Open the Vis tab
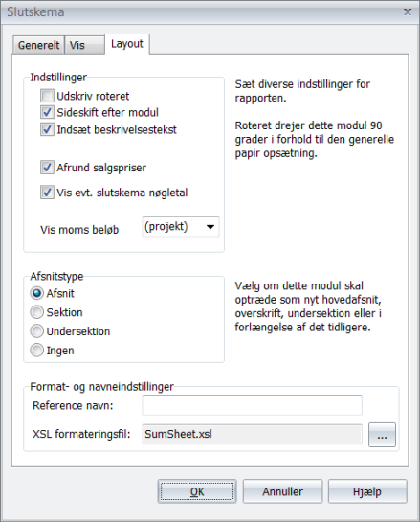 coord(84,45)
